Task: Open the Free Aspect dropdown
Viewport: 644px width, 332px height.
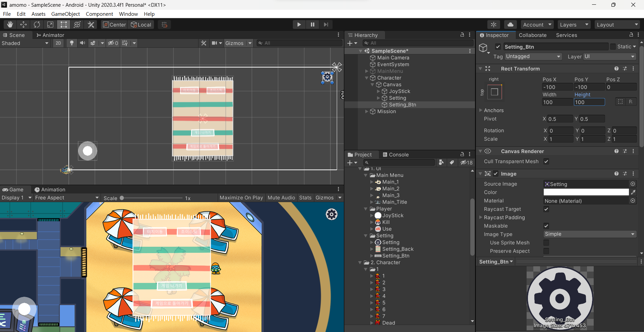Action: tap(67, 198)
